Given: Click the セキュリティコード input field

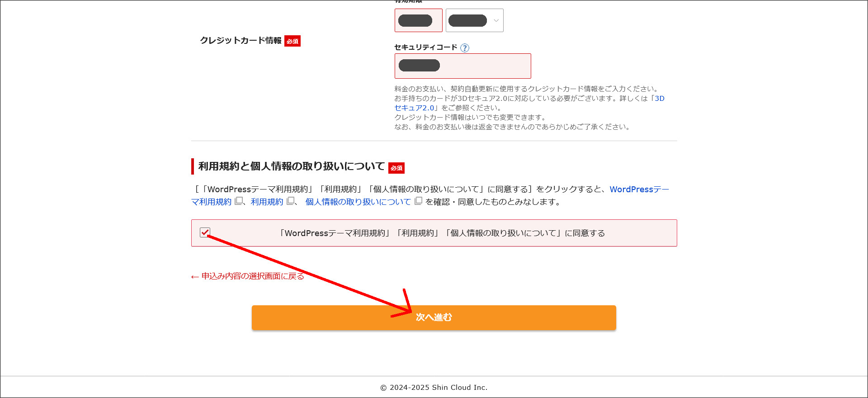Looking at the screenshot, I should [x=462, y=66].
